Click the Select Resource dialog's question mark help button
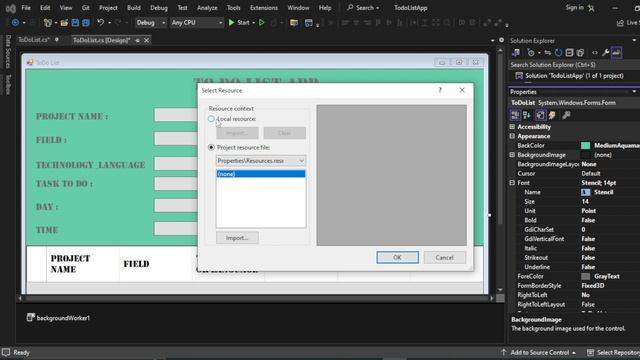This screenshot has height=360, width=640. pyautogui.click(x=440, y=90)
